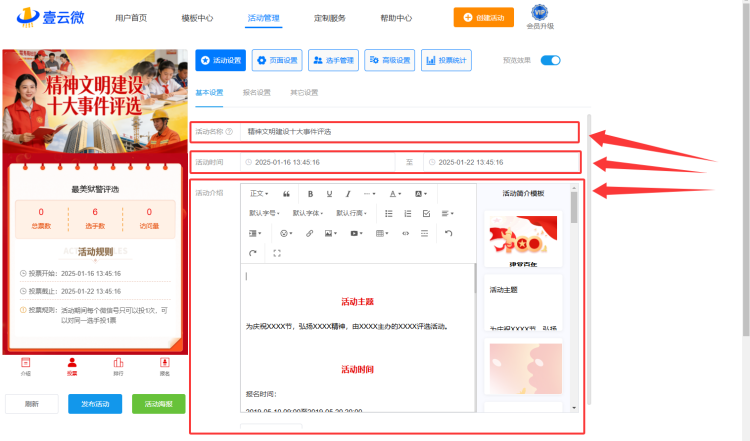Insert a numbered list
This screenshot has height=441, width=750.
click(x=408, y=213)
